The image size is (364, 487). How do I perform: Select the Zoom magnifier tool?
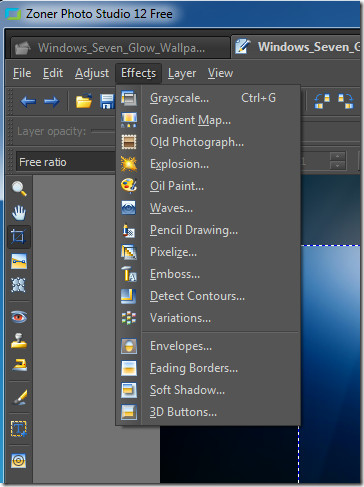click(19, 188)
